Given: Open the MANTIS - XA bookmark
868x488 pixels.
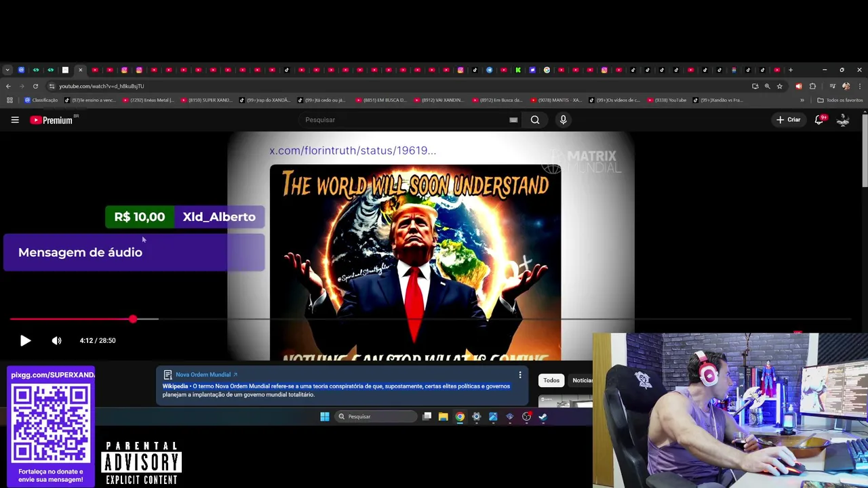Looking at the screenshot, I should click(556, 100).
